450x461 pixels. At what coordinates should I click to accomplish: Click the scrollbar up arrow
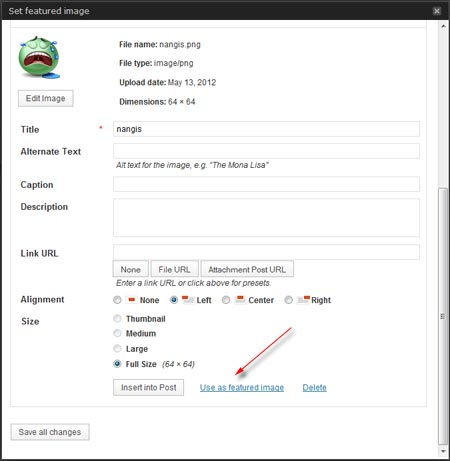coord(443,26)
